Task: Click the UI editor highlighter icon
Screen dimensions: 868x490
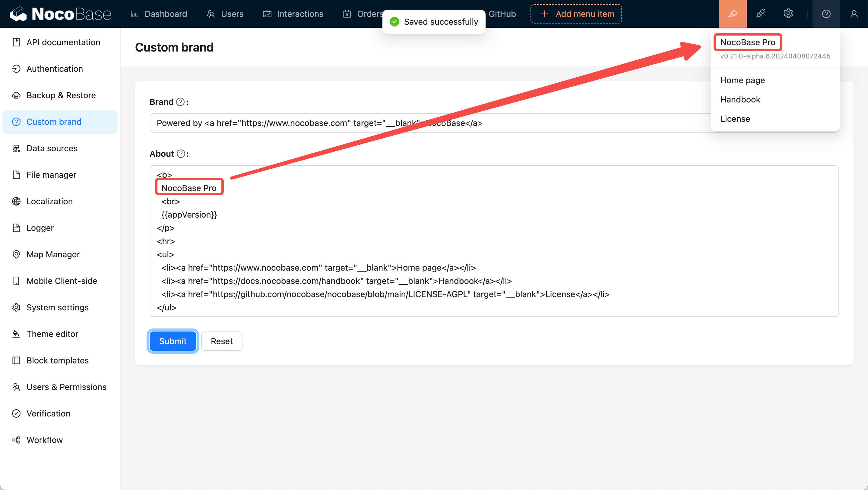Action: point(733,14)
